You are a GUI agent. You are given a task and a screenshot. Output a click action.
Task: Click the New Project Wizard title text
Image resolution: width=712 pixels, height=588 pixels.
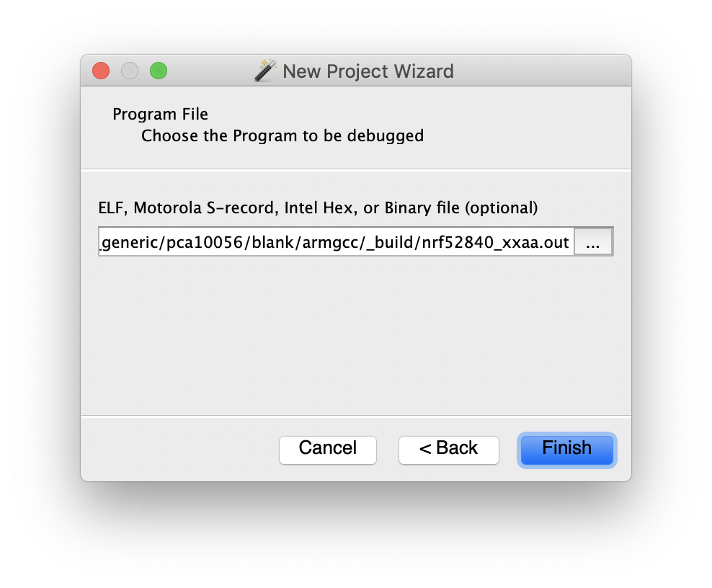click(368, 71)
